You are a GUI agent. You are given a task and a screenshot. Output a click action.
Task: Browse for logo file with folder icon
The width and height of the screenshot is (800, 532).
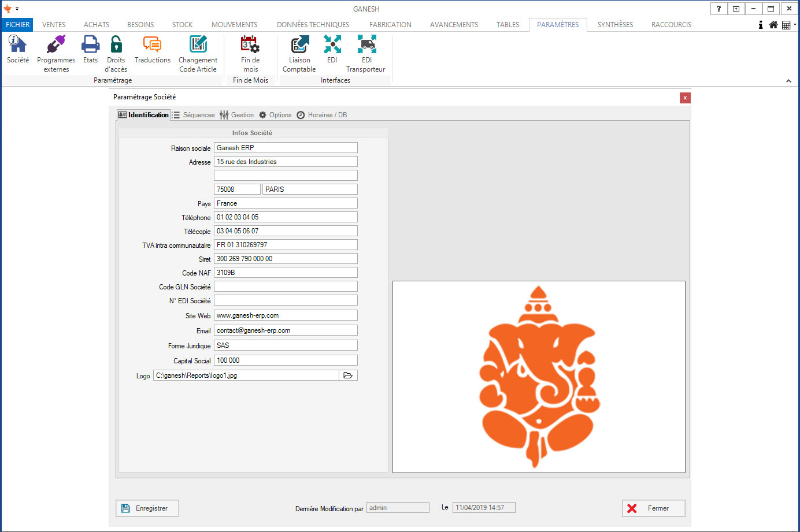[x=348, y=375]
